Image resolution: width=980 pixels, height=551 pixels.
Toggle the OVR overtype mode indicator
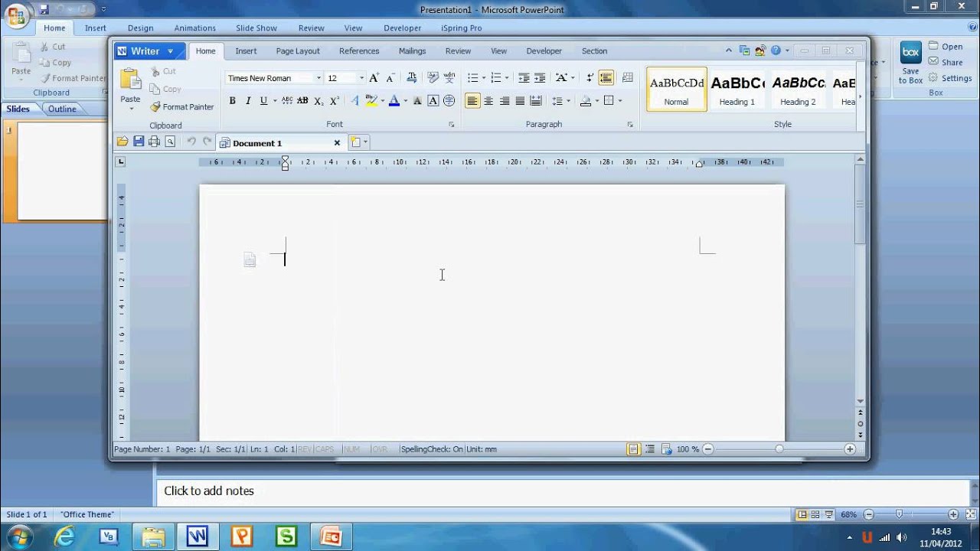[379, 449]
